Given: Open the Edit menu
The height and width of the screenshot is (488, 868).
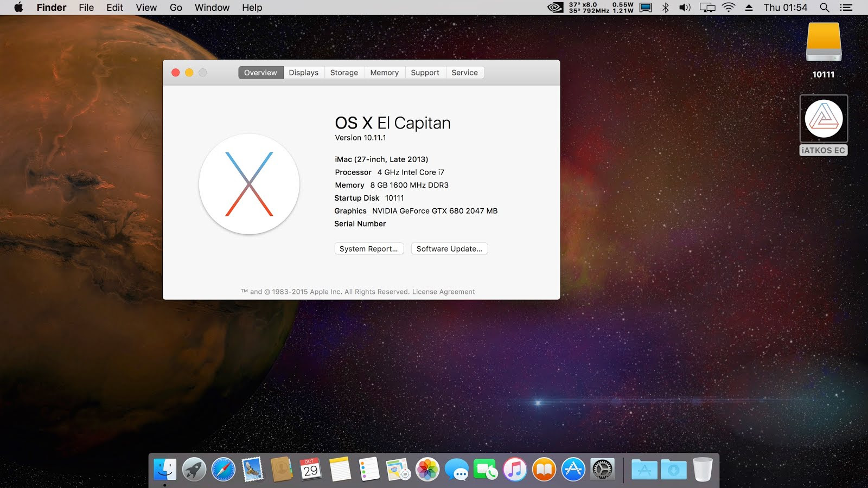Looking at the screenshot, I should (x=114, y=8).
